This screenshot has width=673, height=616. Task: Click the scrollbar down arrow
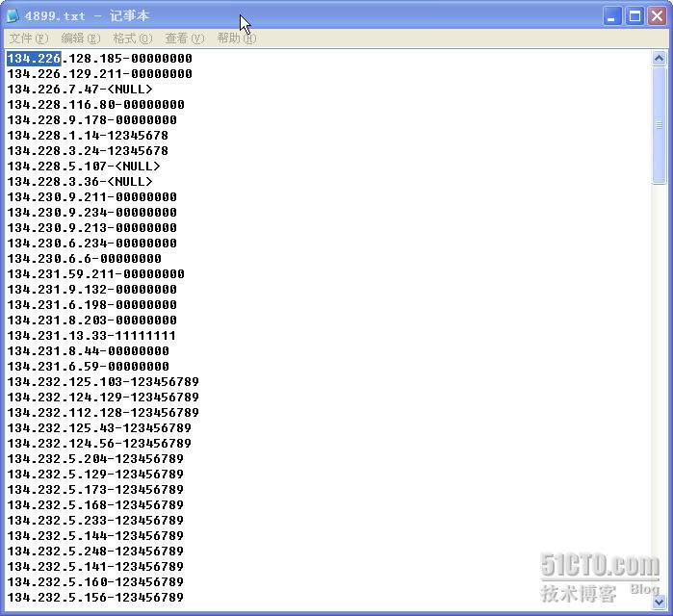point(659,603)
